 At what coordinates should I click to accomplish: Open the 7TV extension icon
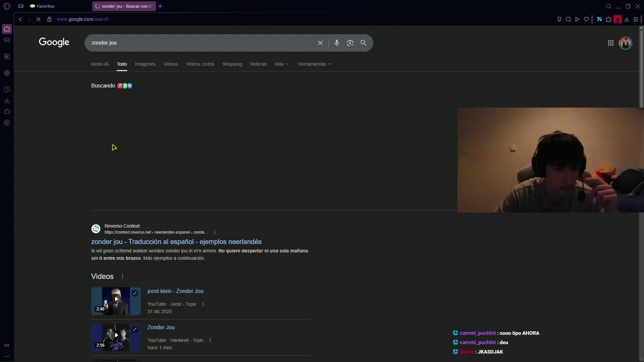pos(599,19)
